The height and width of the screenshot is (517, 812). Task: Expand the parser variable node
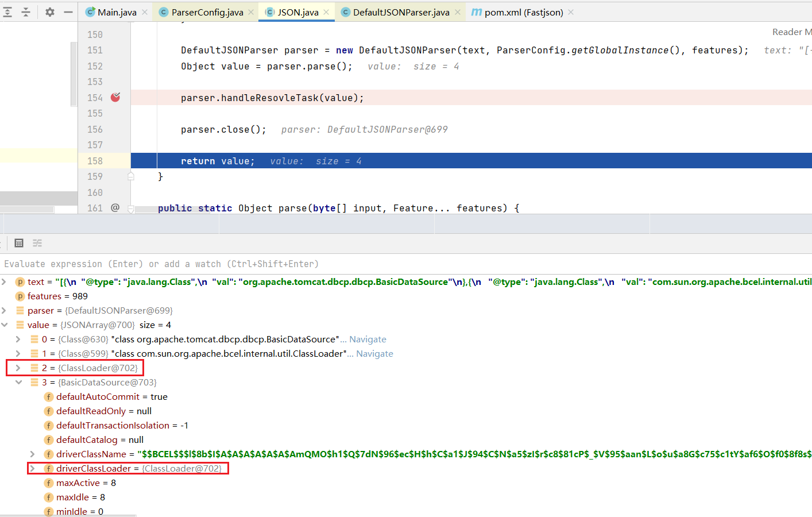4,310
